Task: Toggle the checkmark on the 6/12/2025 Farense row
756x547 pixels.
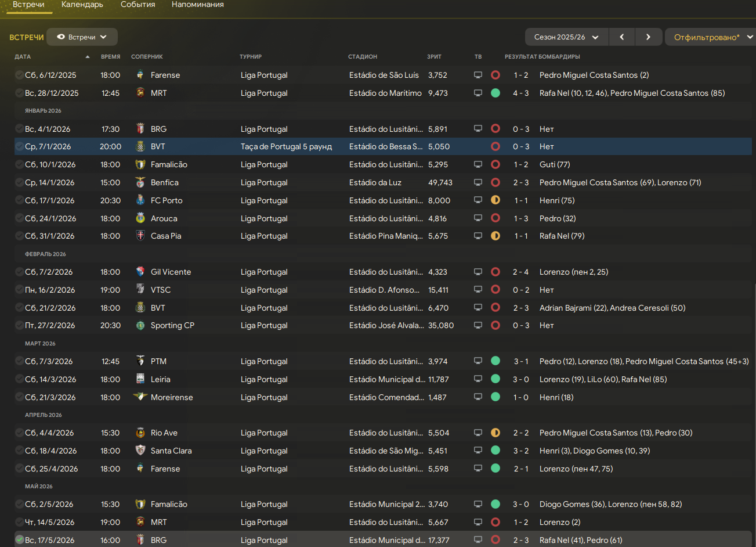Action: [20, 75]
